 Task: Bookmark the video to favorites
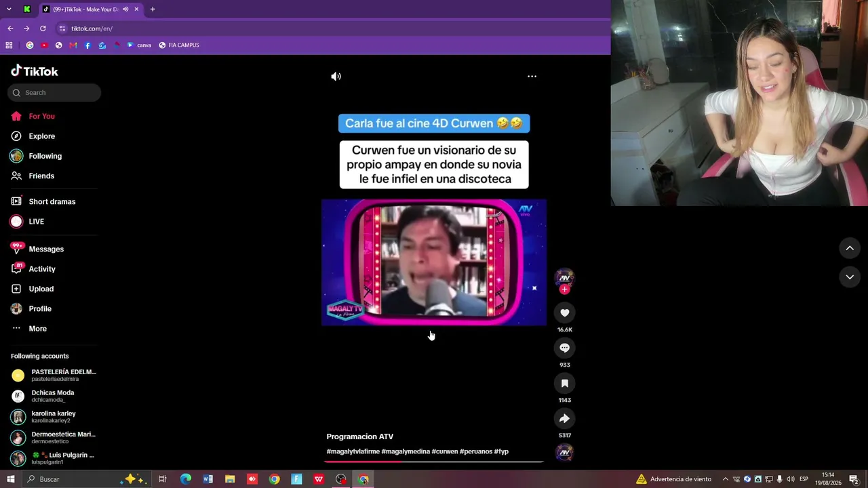(564, 383)
